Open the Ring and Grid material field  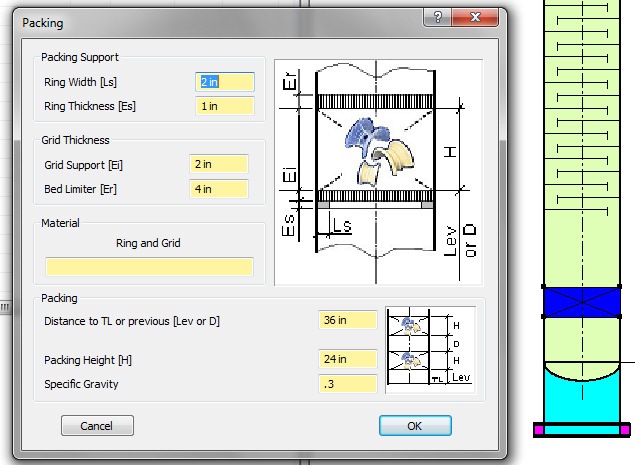[x=149, y=267]
